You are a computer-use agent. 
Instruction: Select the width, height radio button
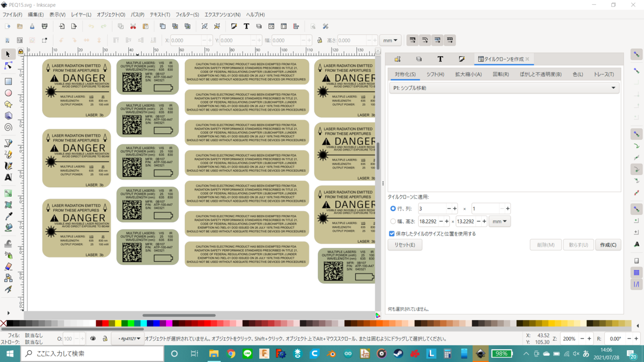point(393,221)
